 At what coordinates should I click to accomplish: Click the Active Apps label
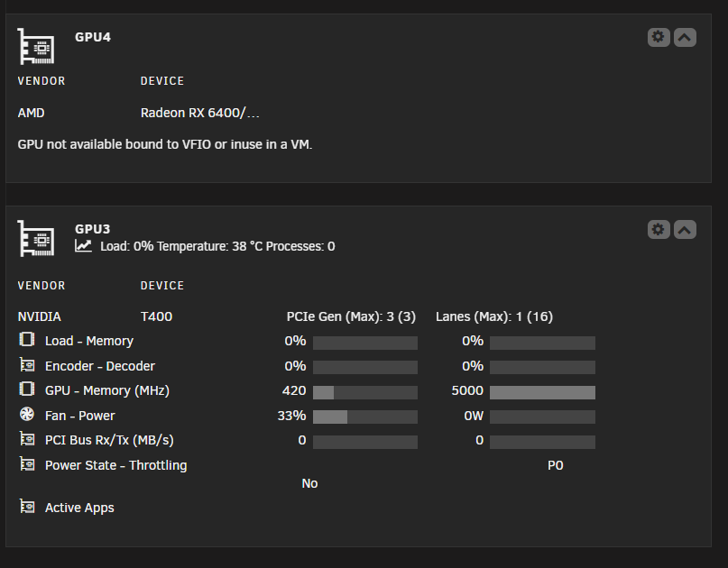79,508
